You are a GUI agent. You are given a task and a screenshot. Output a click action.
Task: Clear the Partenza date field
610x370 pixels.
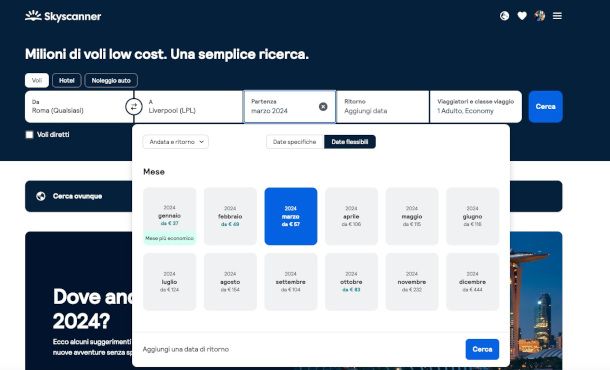[323, 107]
